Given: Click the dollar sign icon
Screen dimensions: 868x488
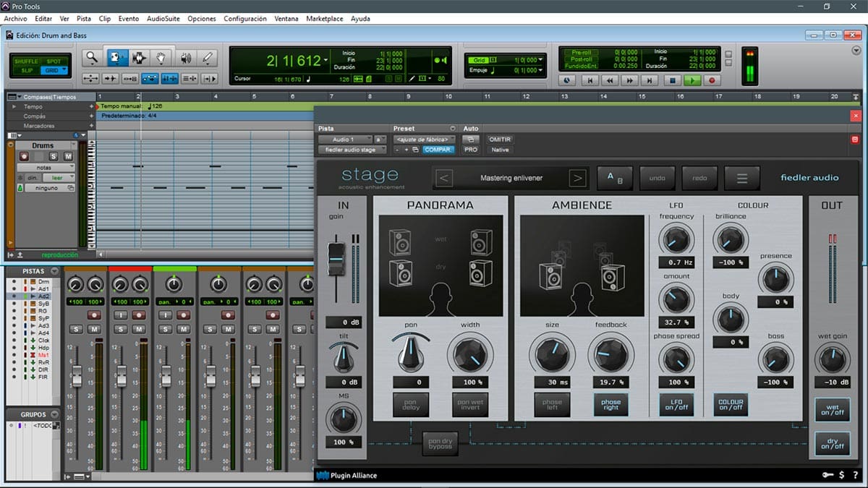Looking at the screenshot, I should [x=842, y=475].
